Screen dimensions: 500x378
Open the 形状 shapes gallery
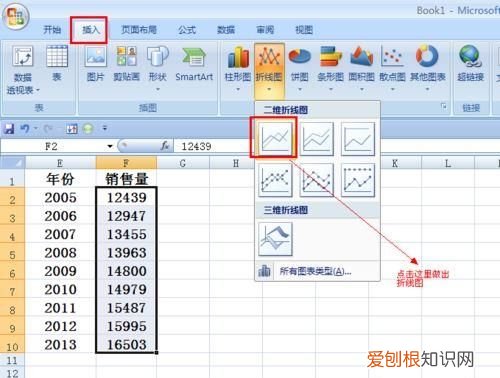[158, 68]
